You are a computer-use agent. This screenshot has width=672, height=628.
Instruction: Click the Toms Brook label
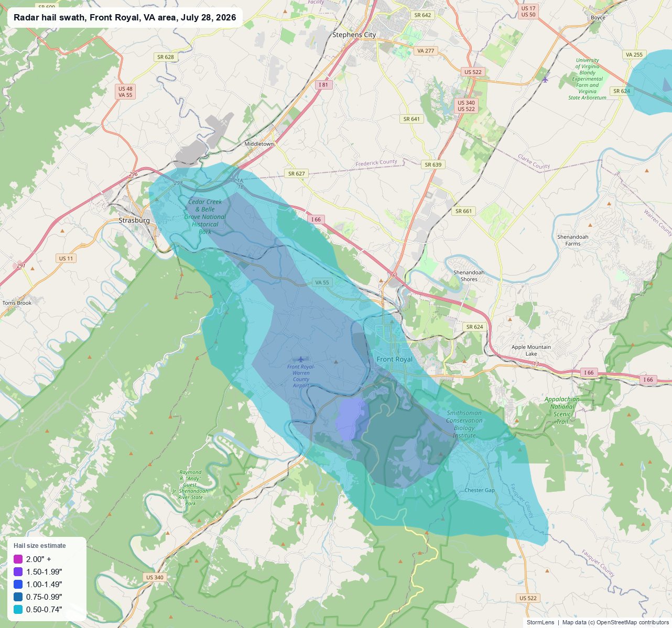(x=17, y=303)
